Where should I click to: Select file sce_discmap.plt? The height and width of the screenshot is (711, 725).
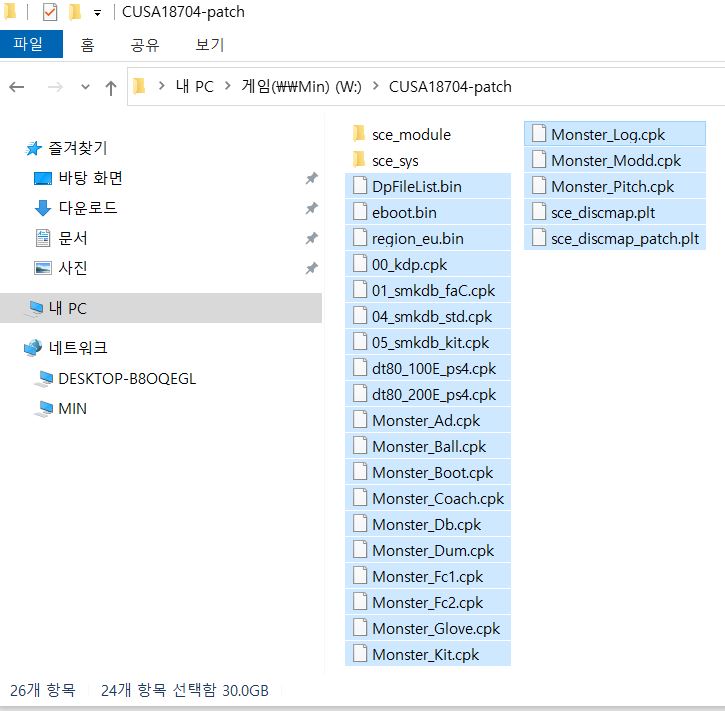click(x=614, y=212)
